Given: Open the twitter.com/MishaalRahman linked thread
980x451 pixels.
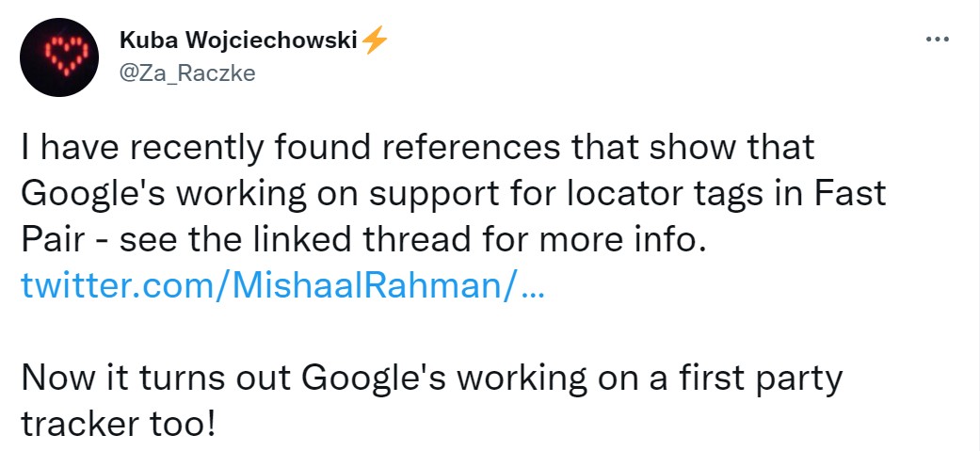Looking at the screenshot, I should tap(281, 286).
